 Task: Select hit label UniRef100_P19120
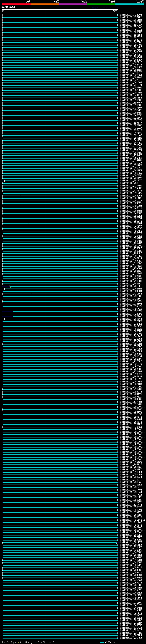tap(131, 462)
